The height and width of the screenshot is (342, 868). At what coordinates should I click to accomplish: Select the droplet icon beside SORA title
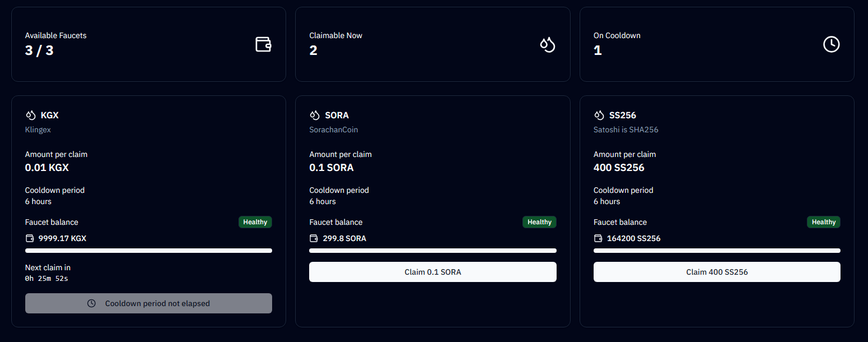pos(315,115)
